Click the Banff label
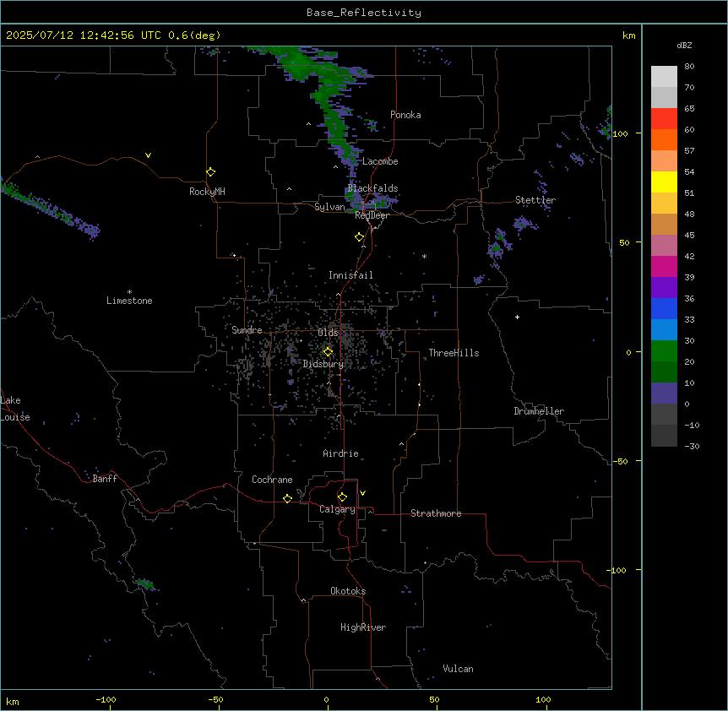The image size is (728, 711). [x=105, y=479]
